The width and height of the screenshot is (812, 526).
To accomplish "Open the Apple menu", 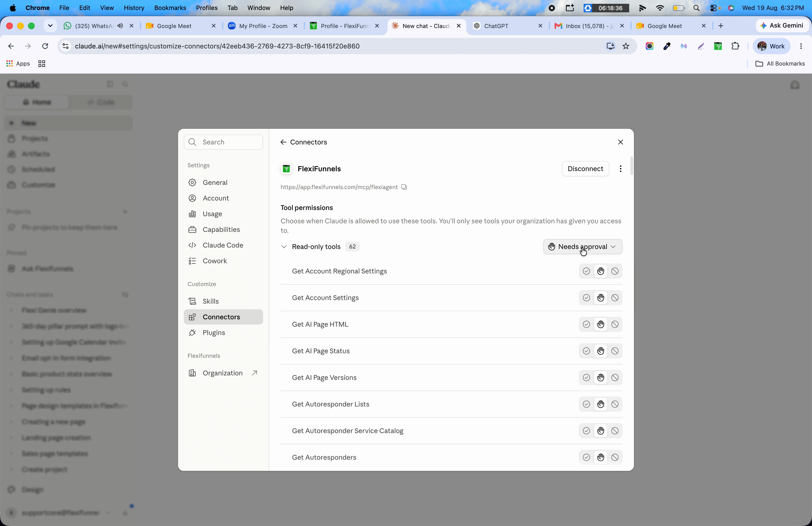I will point(13,8).
